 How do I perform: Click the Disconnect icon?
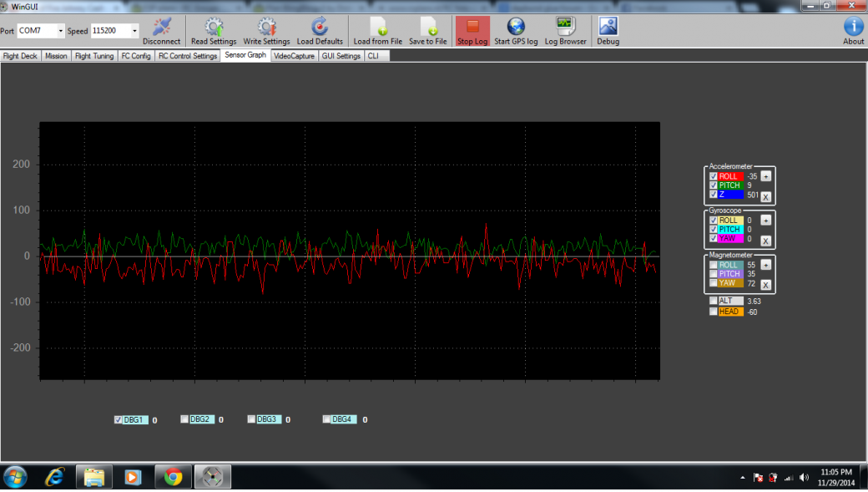pos(161,27)
